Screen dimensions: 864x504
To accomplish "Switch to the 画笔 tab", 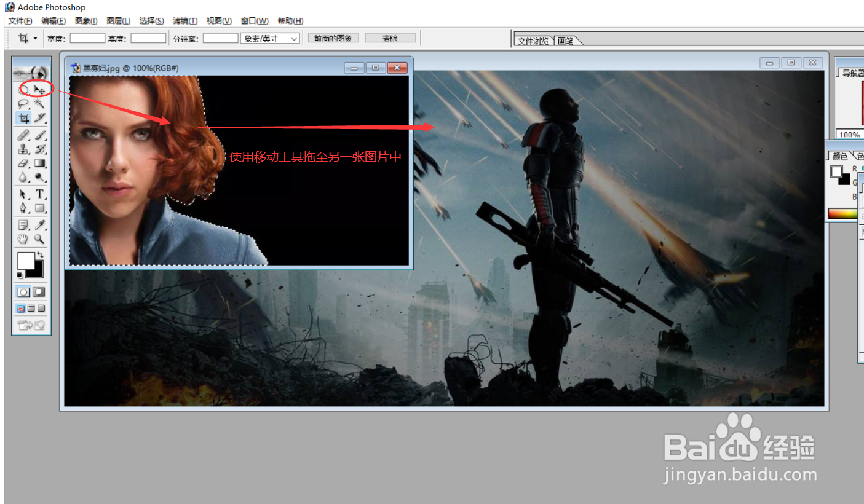I will click(x=565, y=41).
